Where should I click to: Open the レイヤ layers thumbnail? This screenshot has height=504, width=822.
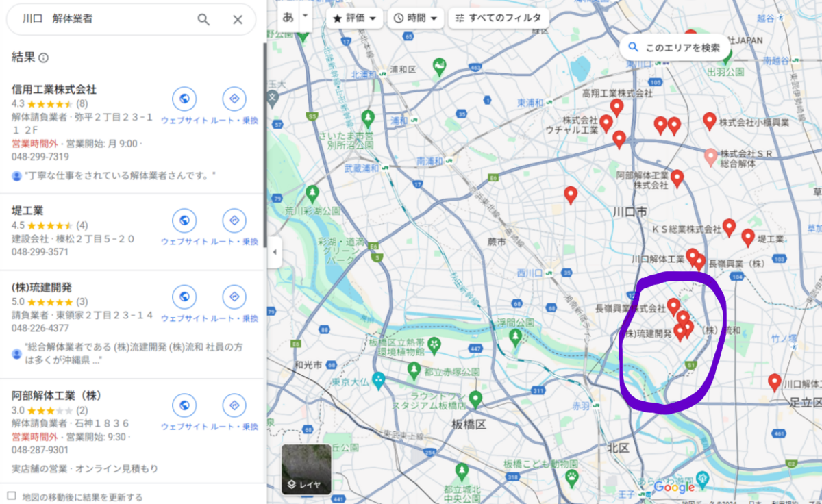pyautogui.click(x=306, y=470)
